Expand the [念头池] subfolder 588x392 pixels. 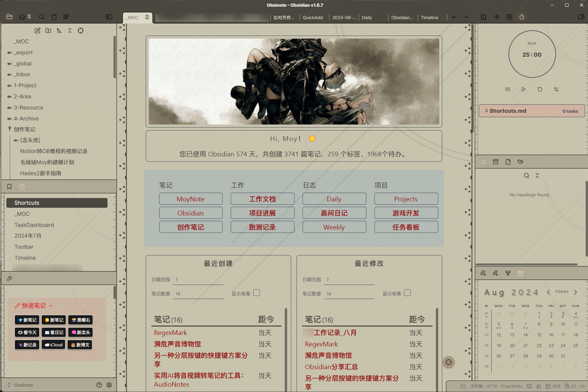pyautogui.click(x=30, y=140)
